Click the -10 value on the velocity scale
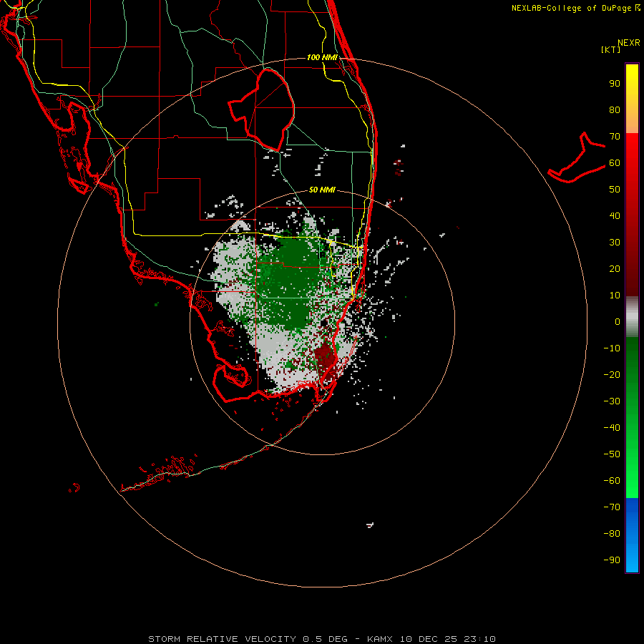 (x=612, y=348)
